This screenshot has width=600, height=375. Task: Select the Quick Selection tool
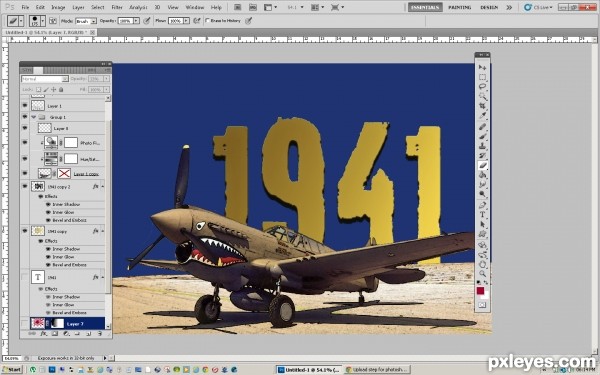coord(482,96)
